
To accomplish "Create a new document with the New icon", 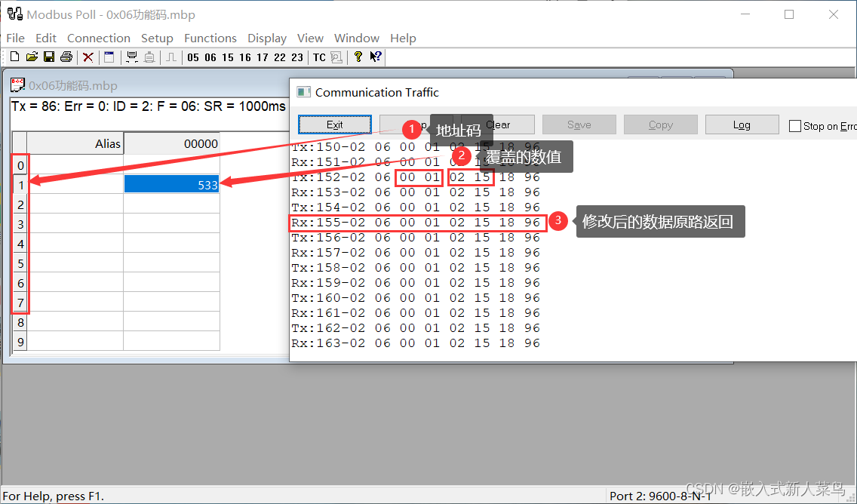I will point(15,57).
